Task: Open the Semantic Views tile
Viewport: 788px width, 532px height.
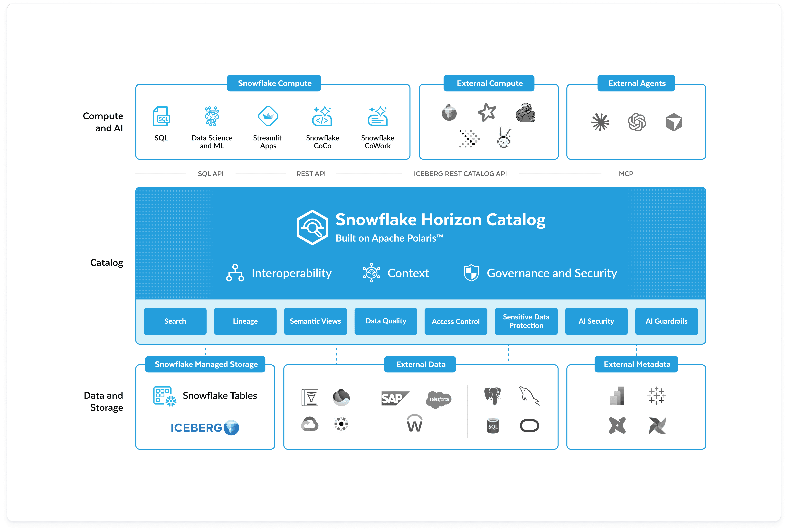Action: click(x=315, y=321)
